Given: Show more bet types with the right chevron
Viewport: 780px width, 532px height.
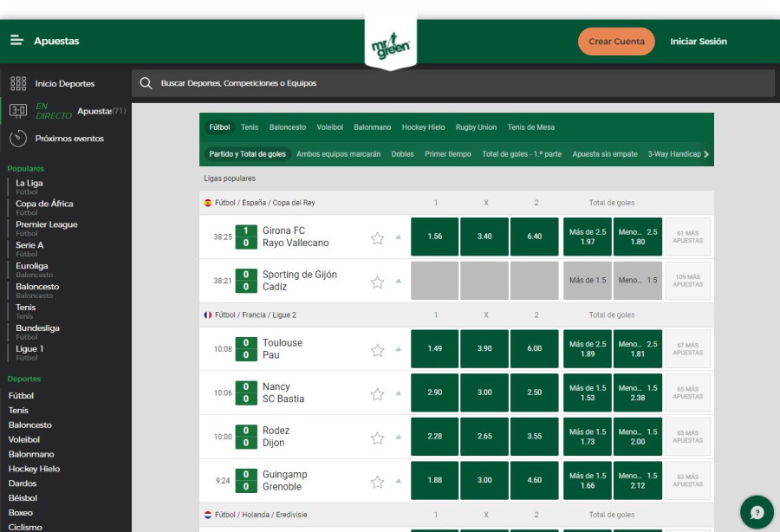Looking at the screenshot, I should (705, 154).
